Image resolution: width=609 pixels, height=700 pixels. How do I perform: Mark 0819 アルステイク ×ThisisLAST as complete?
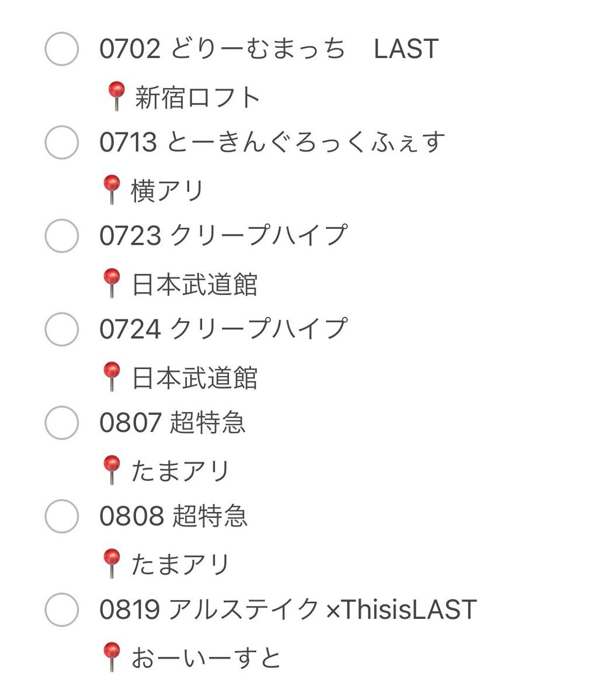pyautogui.click(x=62, y=610)
